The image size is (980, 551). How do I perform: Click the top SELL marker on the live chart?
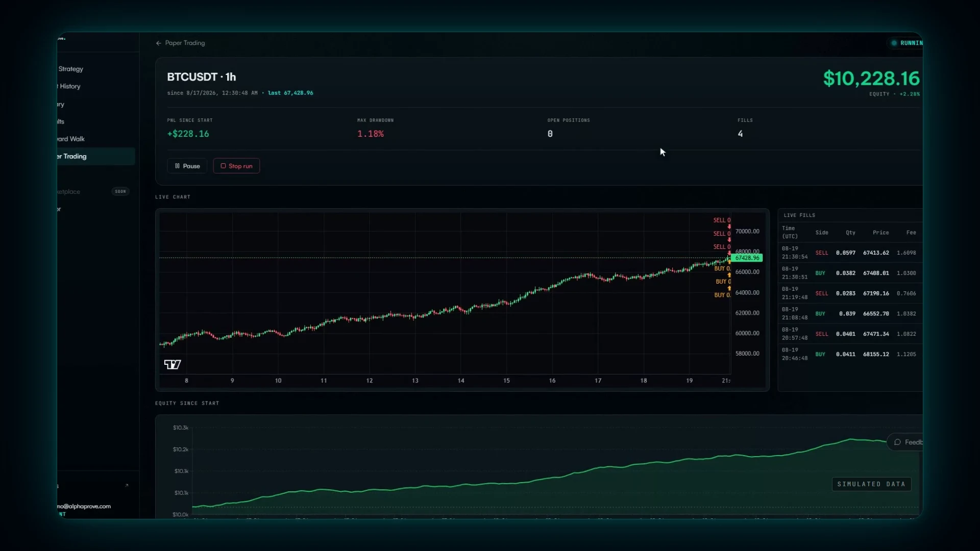pos(722,220)
